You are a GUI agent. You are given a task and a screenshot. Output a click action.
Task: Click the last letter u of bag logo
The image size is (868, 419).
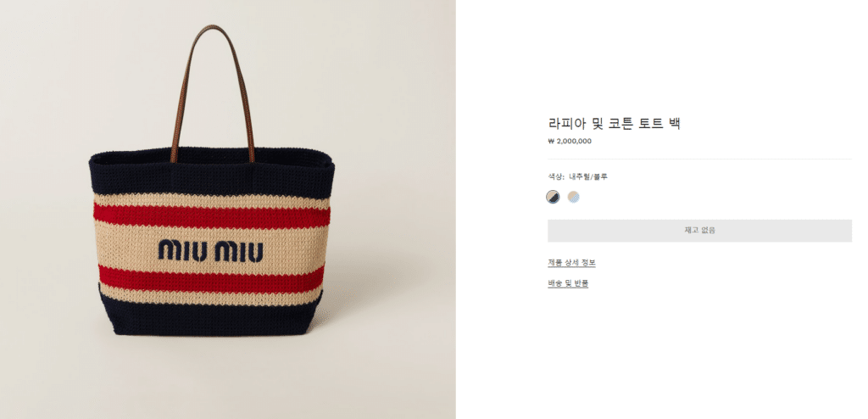pyautogui.click(x=254, y=252)
